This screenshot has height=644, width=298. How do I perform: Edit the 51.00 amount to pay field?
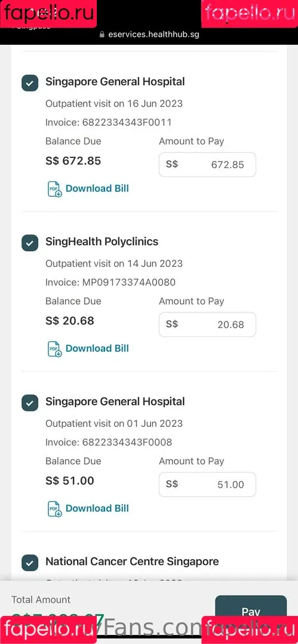(x=207, y=485)
